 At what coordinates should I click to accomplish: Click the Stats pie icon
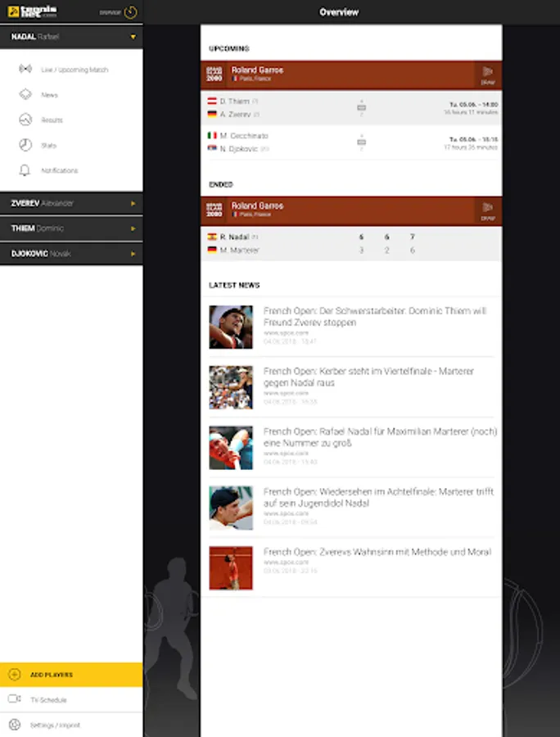click(x=25, y=145)
